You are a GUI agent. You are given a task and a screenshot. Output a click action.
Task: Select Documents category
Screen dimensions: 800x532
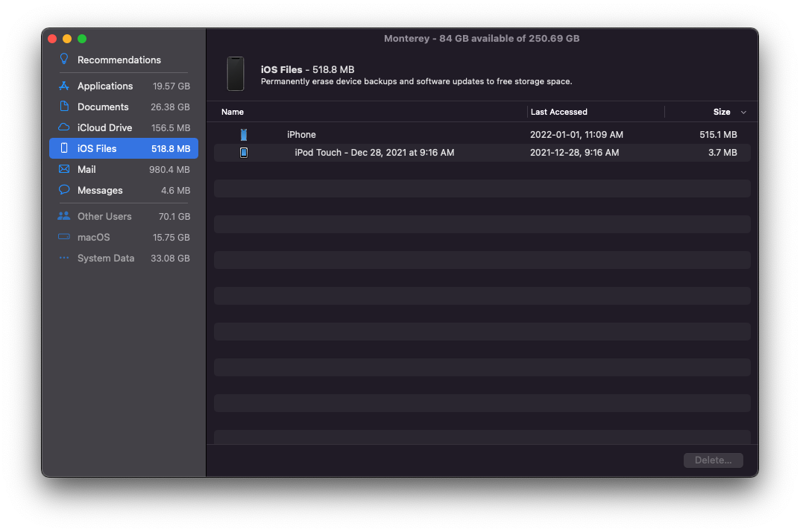(124, 107)
